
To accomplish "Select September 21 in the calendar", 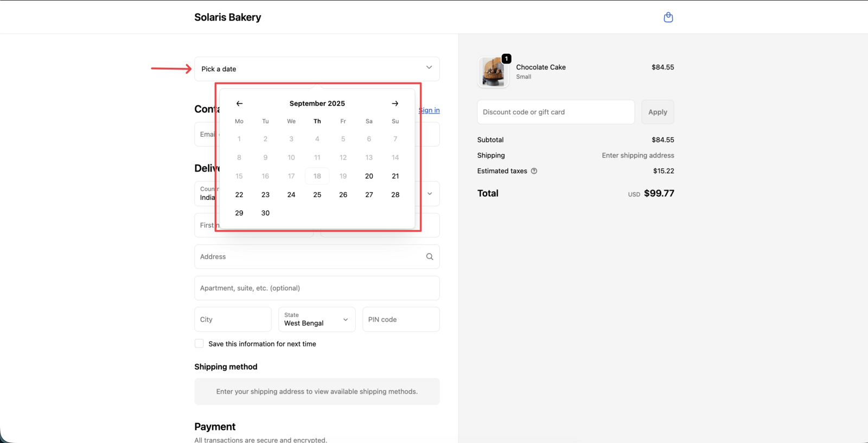I will (x=395, y=176).
